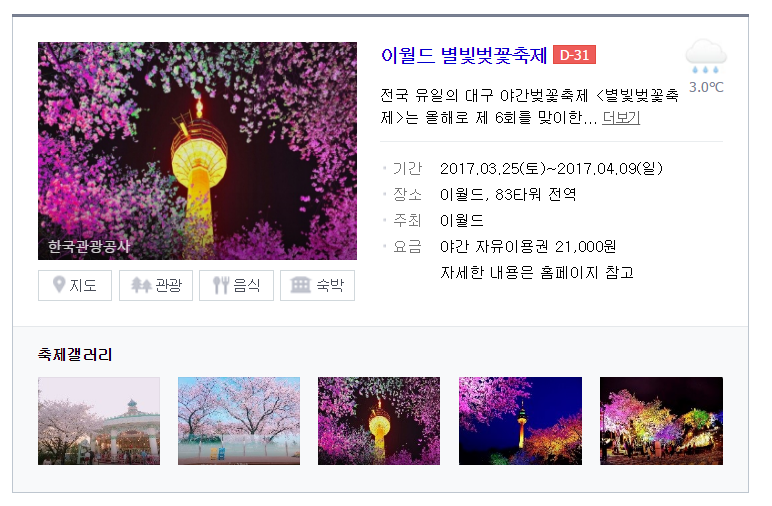Click the tree icon in 관광 button
772x506 pixels.
tap(141, 285)
